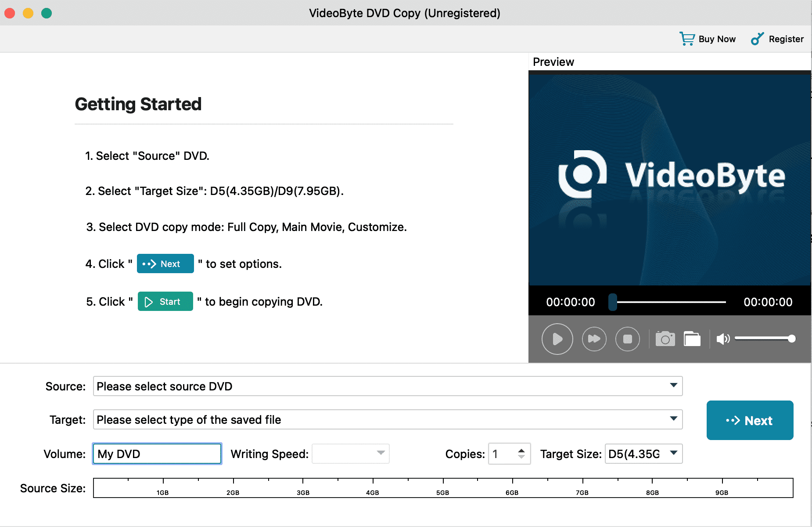Stop the preview playback
Viewport: 812px width, 527px height.
click(627, 339)
